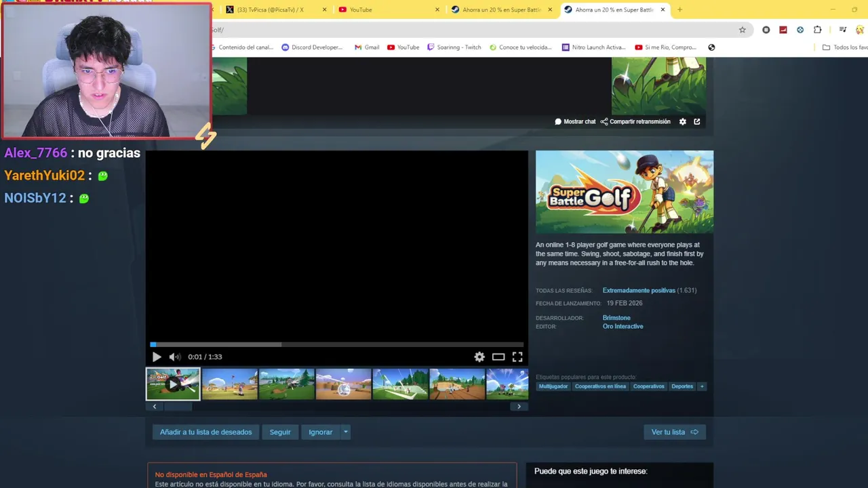868x488 pixels.
Task: Switch video player to theater mode
Action: pos(498,357)
